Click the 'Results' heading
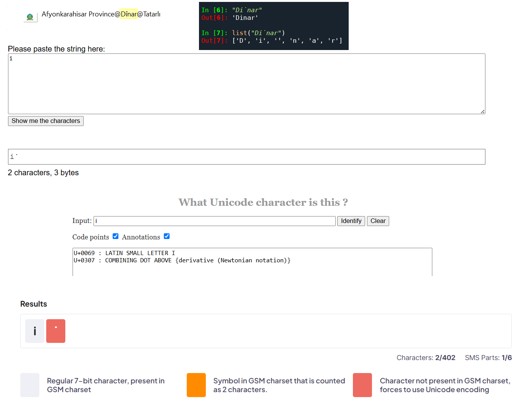Image resolution: width=532 pixels, height=420 pixels. (34, 304)
